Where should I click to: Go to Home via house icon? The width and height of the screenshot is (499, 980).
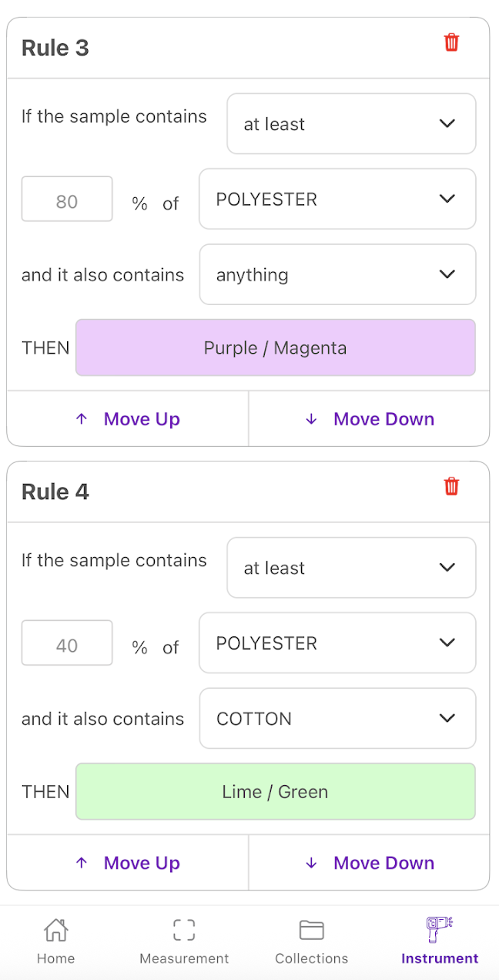[55, 930]
